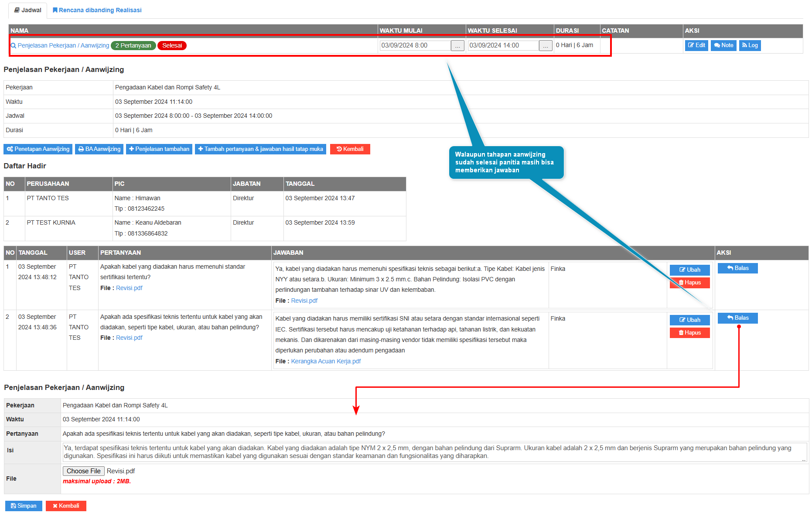Delete the first answer with Hapus
This screenshot has width=812, height=516.
point(690,283)
